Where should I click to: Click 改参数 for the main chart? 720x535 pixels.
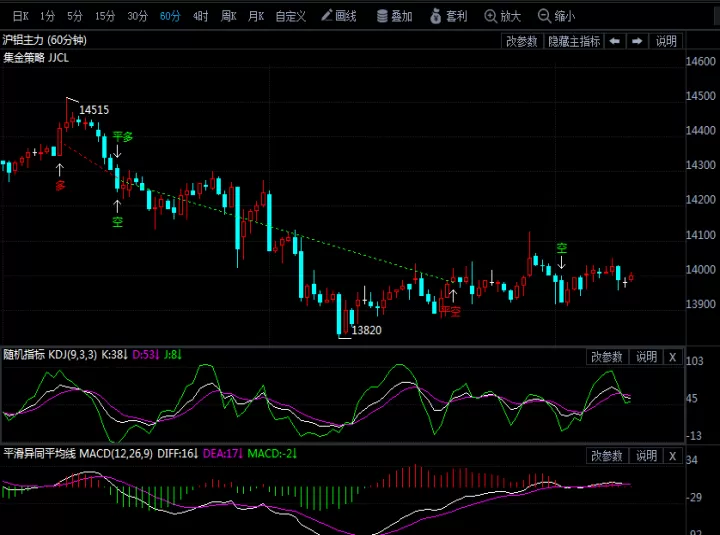[x=522, y=41]
